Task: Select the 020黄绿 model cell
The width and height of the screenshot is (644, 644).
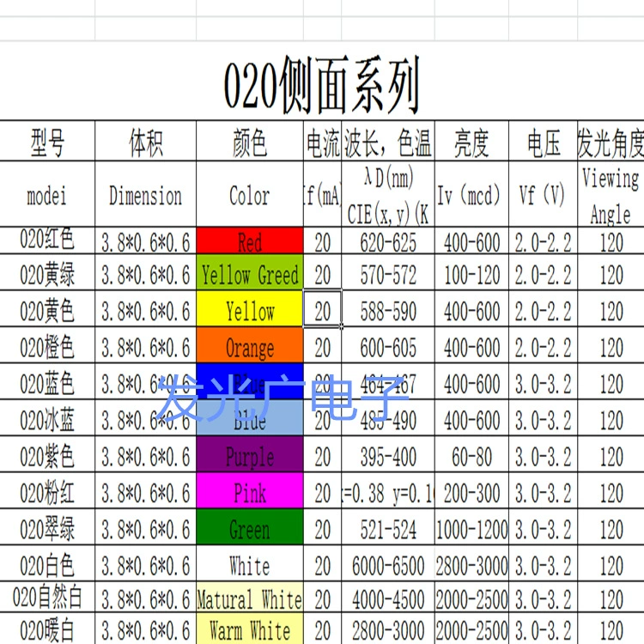Action: click(47, 272)
